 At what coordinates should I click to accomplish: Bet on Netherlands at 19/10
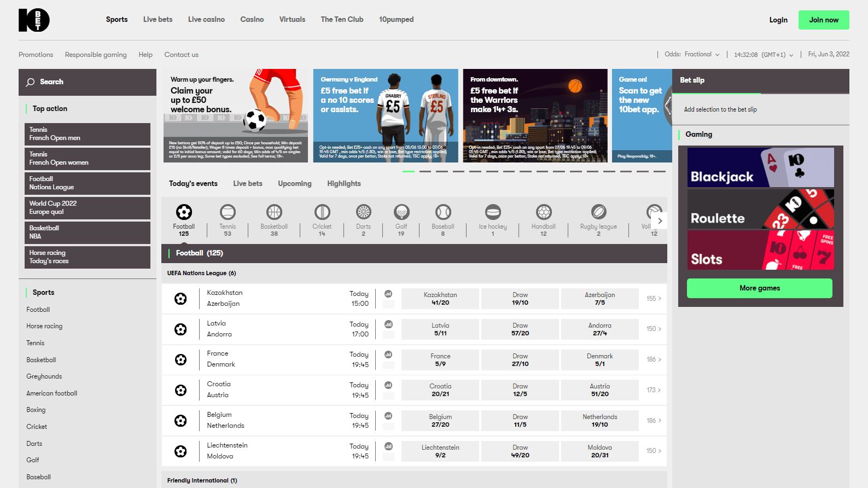[x=600, y=421]
